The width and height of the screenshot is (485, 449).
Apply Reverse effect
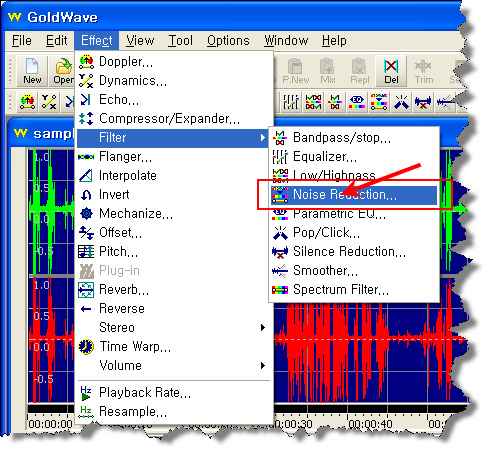click(x=175, y=308)
